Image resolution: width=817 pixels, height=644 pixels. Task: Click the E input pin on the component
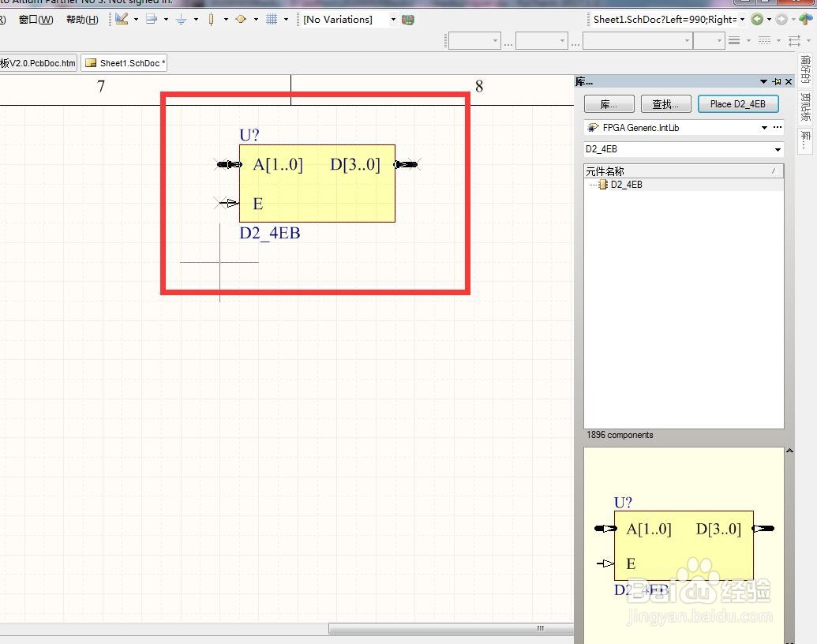227,203
